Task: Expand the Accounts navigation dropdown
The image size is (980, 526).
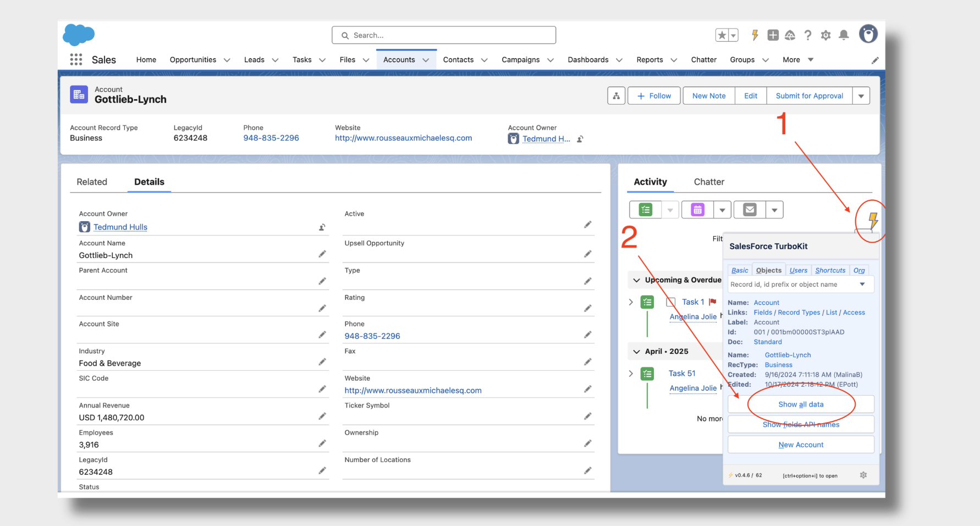Action: click(x=426, y=59)
